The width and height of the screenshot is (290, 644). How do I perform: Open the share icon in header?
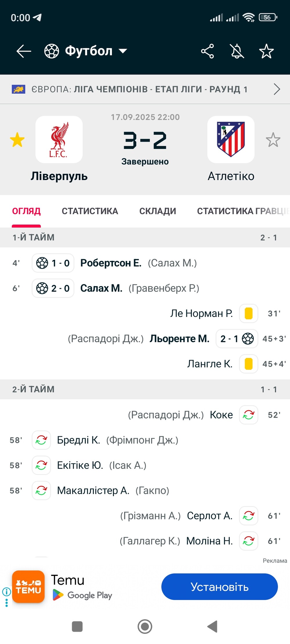point(208,51)
